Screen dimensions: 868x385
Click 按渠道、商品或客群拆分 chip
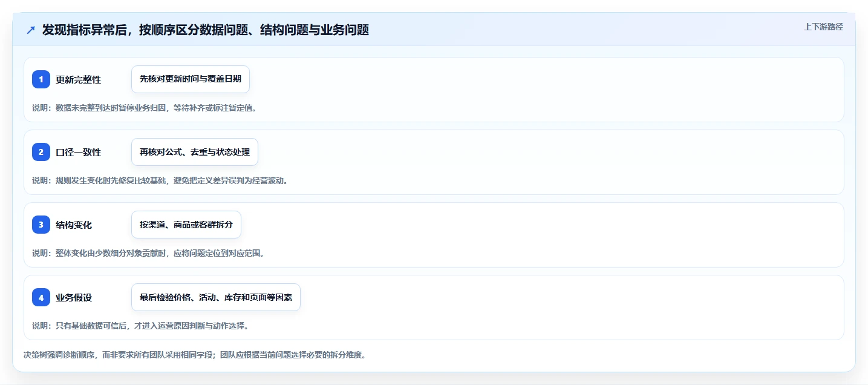(x=186, y=225)
